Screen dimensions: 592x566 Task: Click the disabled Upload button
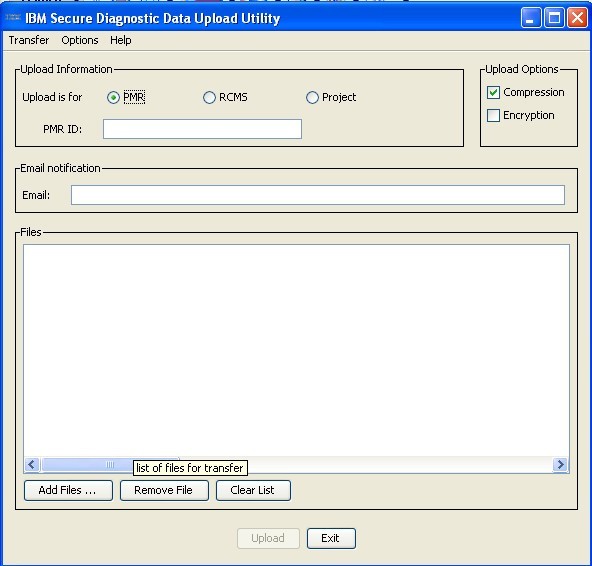268,538
